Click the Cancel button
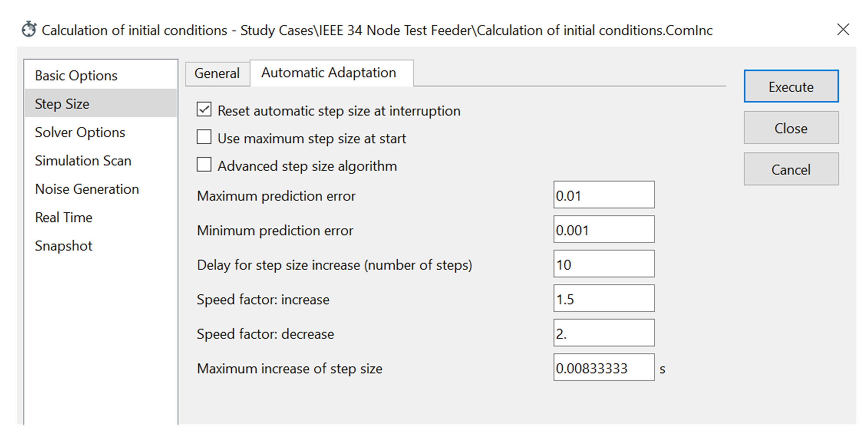The image size is (868, 438). pyautogui.click(x=791, y=169)
